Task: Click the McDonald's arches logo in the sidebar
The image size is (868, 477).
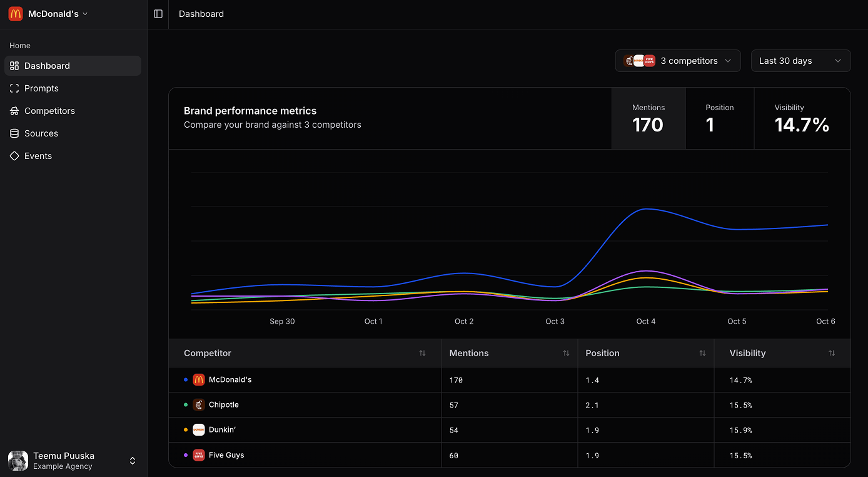Action: click(15, 13)
